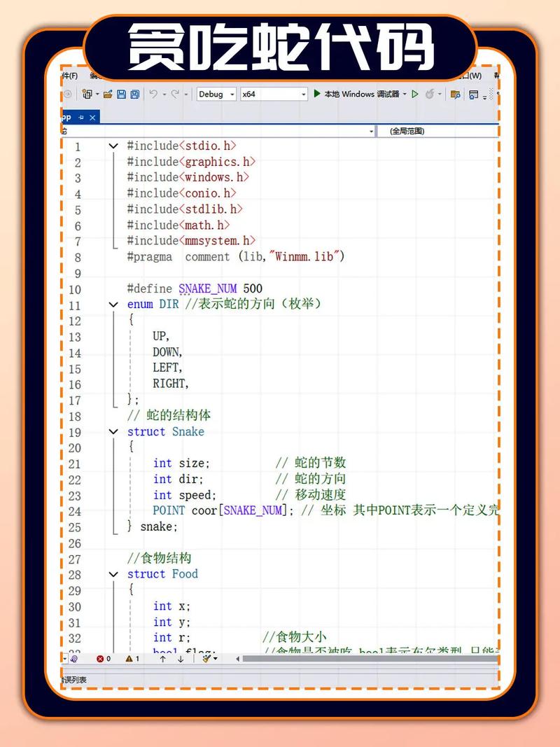Open the 文件(F) menu
The height and width of the screenshot is (747, 560).
(x=69, y=75)
